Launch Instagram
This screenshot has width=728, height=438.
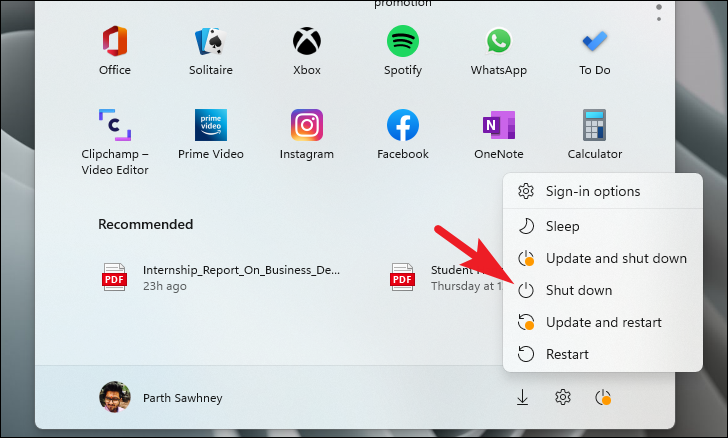[307, 134]
